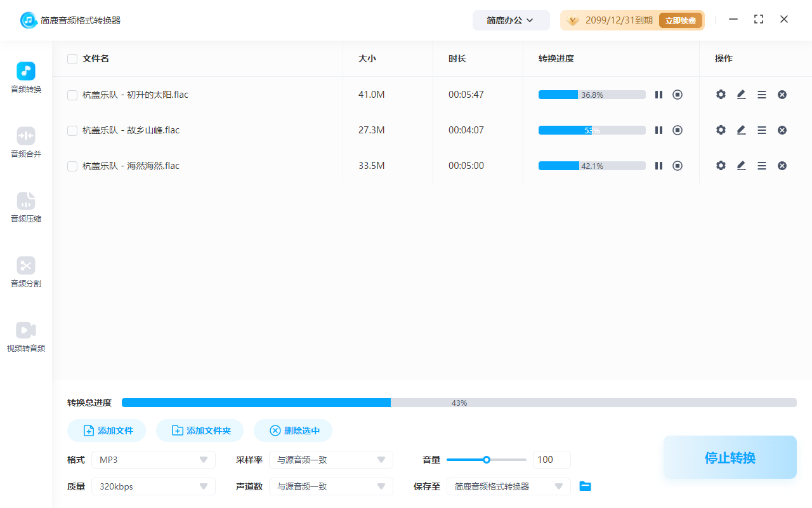
Task: Select the 音频分割 (audio split) tool
Action: [25, 271]
